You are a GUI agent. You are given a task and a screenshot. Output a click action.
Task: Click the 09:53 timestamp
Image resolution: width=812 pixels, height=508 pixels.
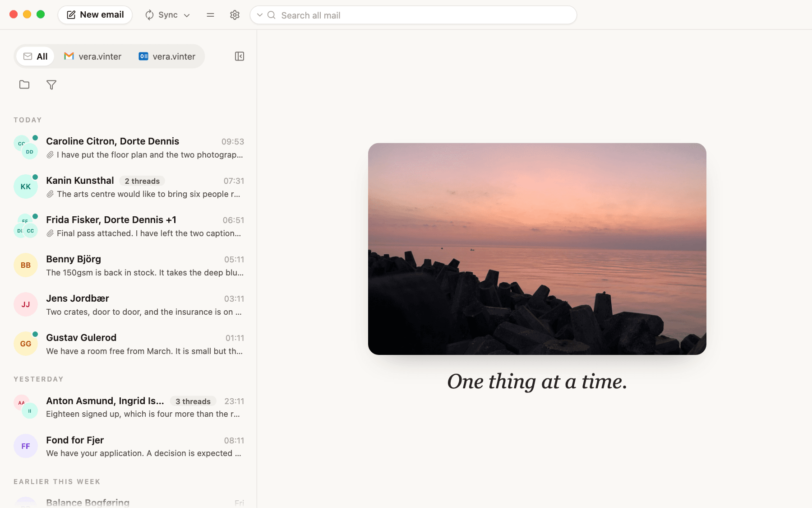pos(233,142)
